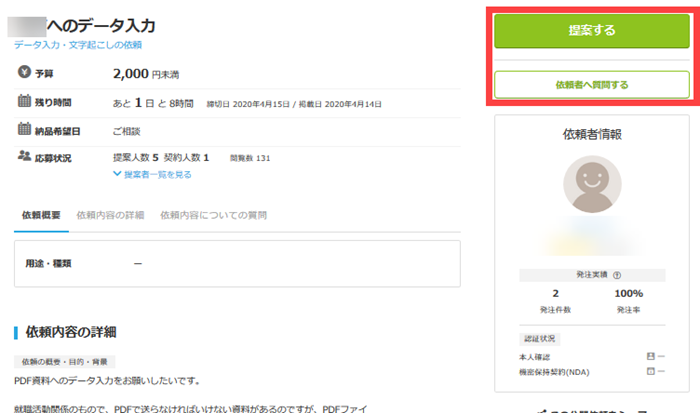This screenshot has height=413, width=700.
Task: Select the 依頼概要 tab
Action: 41,215
